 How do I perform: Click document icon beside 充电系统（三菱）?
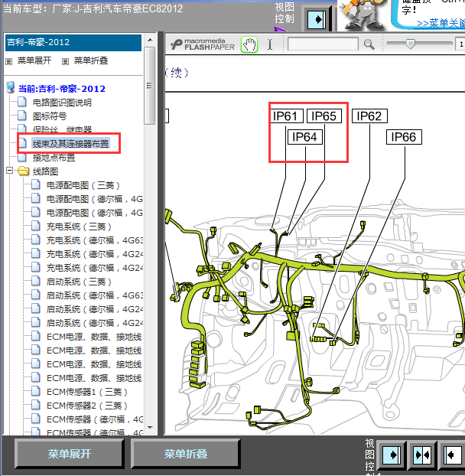click(x=36, y=226)
